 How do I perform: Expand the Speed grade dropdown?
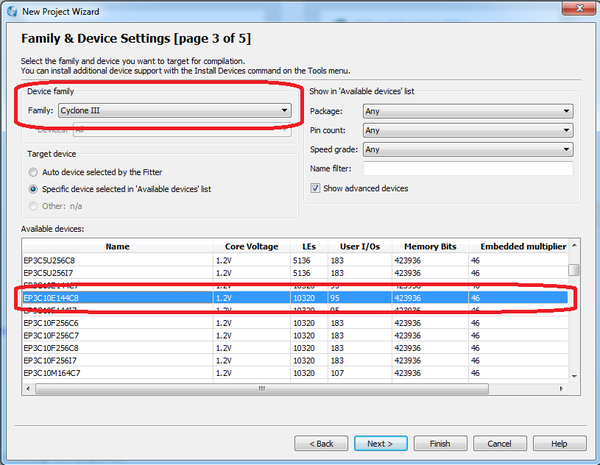467,150
